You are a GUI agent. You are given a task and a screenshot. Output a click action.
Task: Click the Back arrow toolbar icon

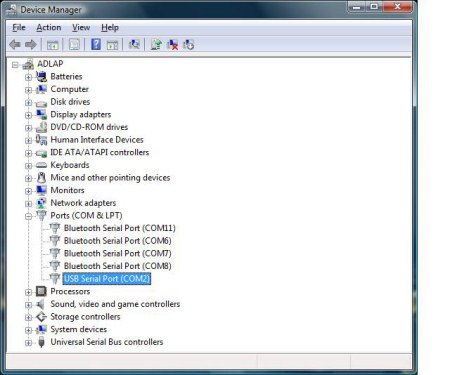coord(15,44)
